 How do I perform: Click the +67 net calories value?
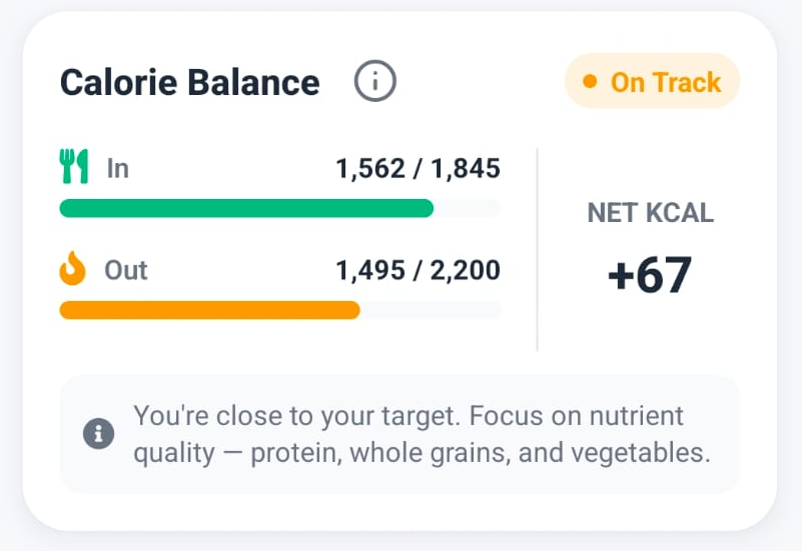pyautogui.click(x=650, y=276)
